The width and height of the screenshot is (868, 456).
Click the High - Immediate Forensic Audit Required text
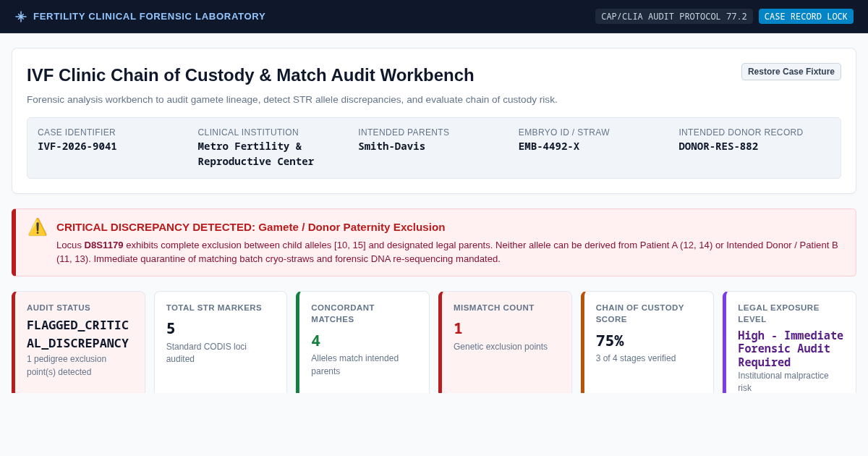coord(791,349)
